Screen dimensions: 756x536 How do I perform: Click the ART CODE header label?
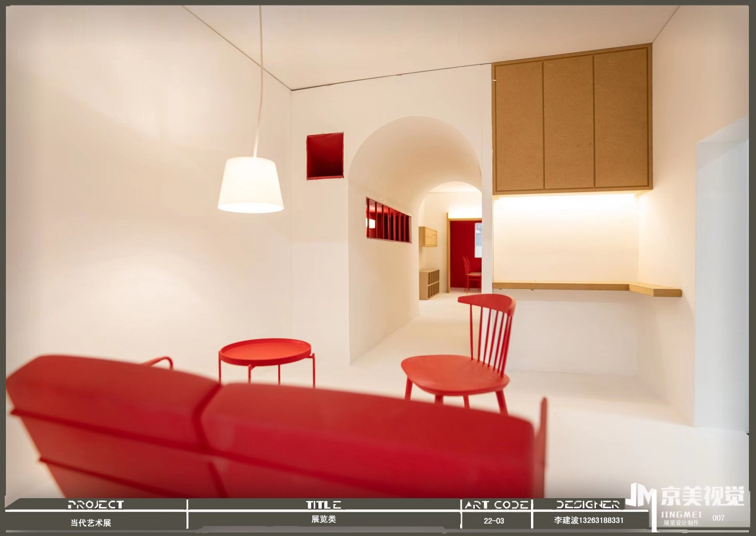coord(497,505)
